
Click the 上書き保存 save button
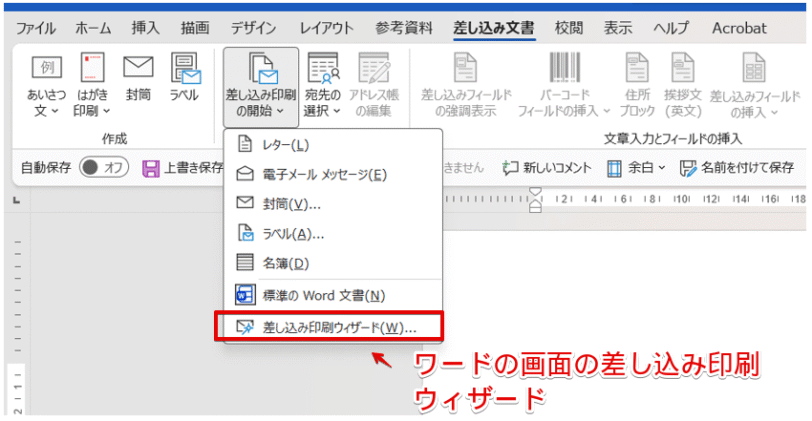(183, 168)
